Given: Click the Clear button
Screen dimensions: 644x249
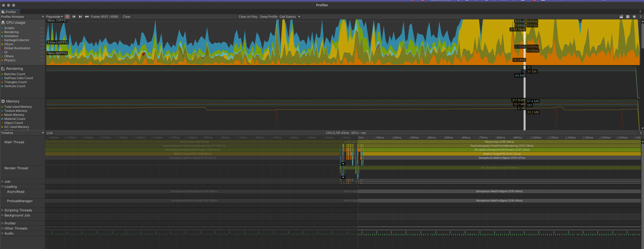Looking at the screenshot, I should coord(126,17).
